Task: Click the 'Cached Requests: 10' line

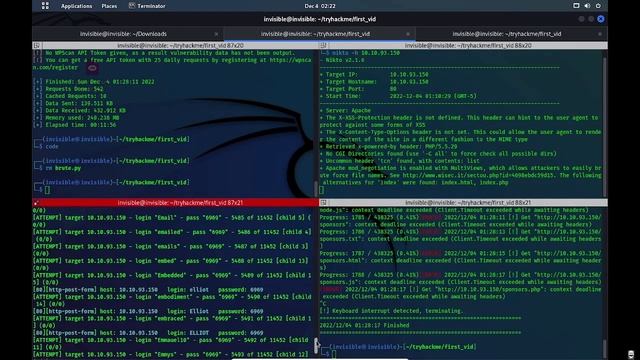Action: pos(70,96)
